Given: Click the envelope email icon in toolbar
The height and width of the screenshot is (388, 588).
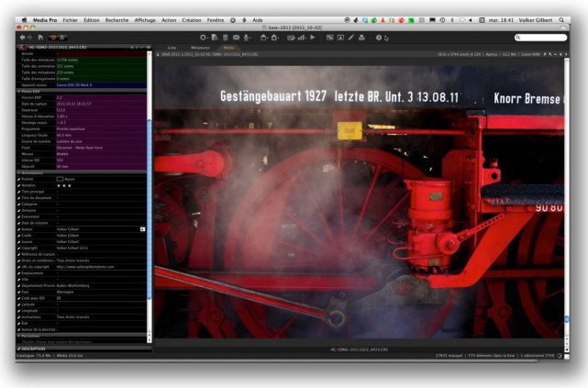Looking at the screenshot, I should [x=237, y=38].
